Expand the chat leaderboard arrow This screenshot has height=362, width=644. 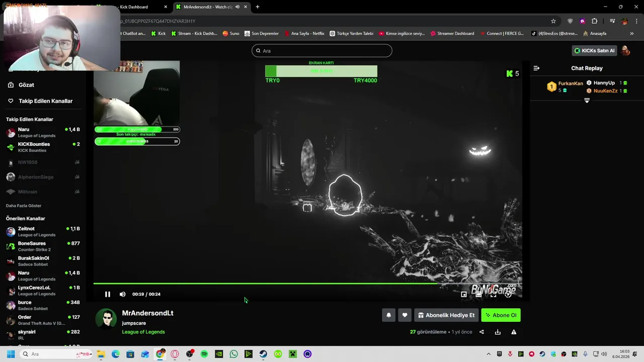[x=587, y=101]
